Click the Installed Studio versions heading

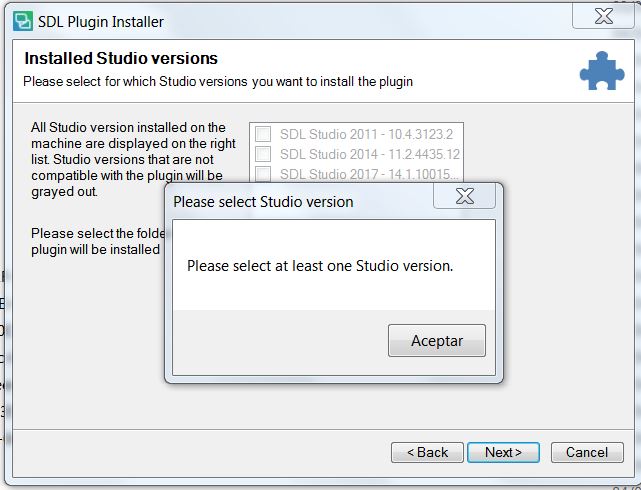pos(121,58)
